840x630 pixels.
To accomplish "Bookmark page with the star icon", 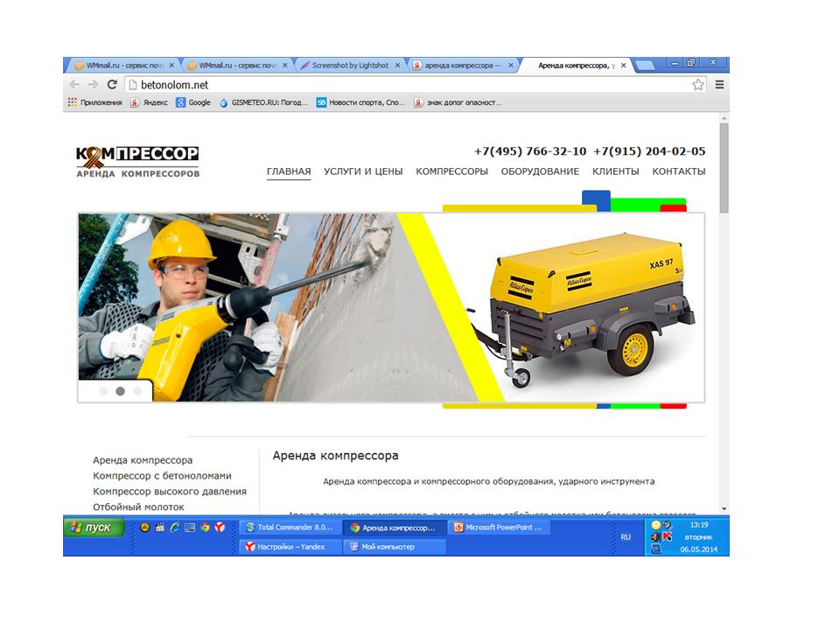I will [x=697, y=85].
